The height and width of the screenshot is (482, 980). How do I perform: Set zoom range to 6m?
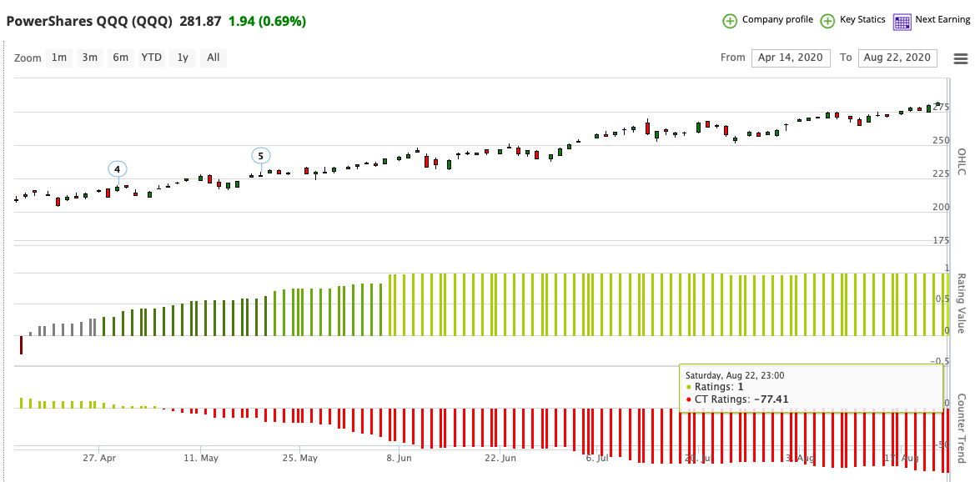pyautogui.click(x=121, y=58)
